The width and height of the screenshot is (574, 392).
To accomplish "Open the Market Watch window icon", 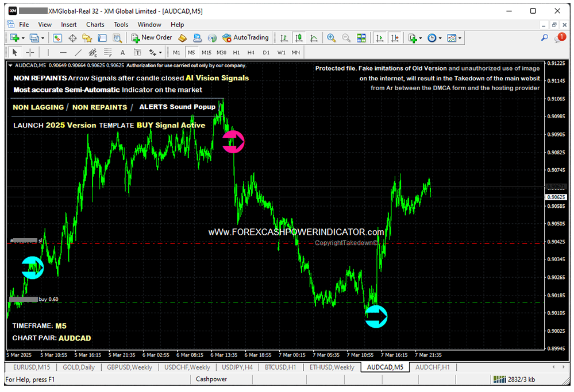I will (57, 38).
